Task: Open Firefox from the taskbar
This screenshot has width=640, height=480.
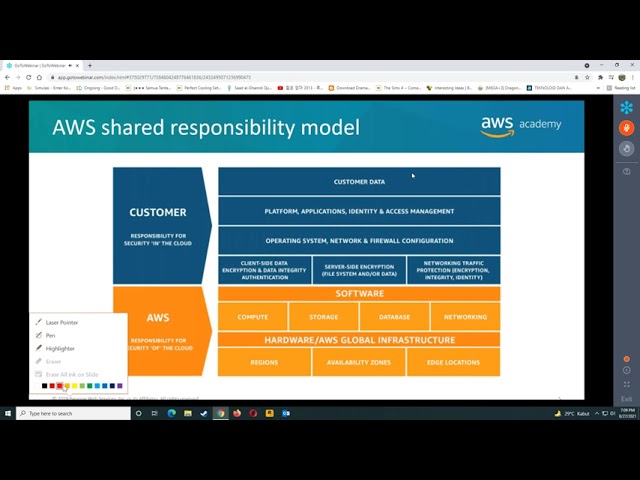Action: click(237, 413)
